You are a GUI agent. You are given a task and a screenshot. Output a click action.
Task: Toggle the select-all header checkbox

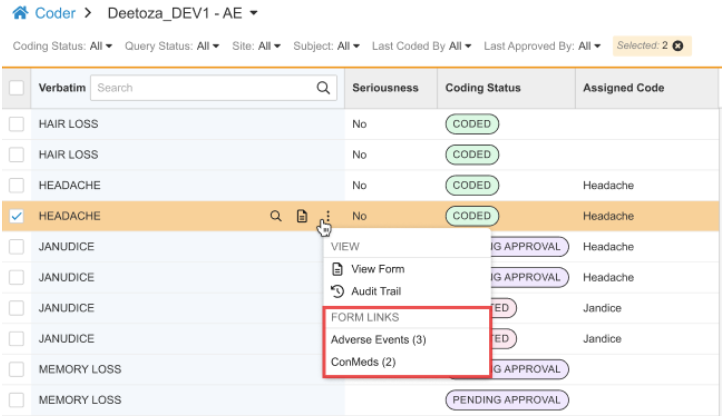[x=16, y=88]
